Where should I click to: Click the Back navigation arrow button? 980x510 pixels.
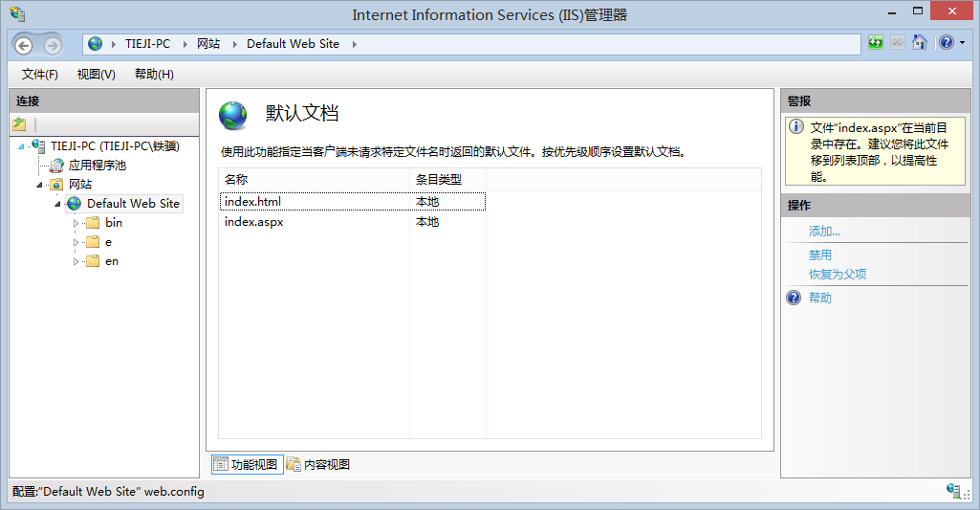tap(23, 45)
